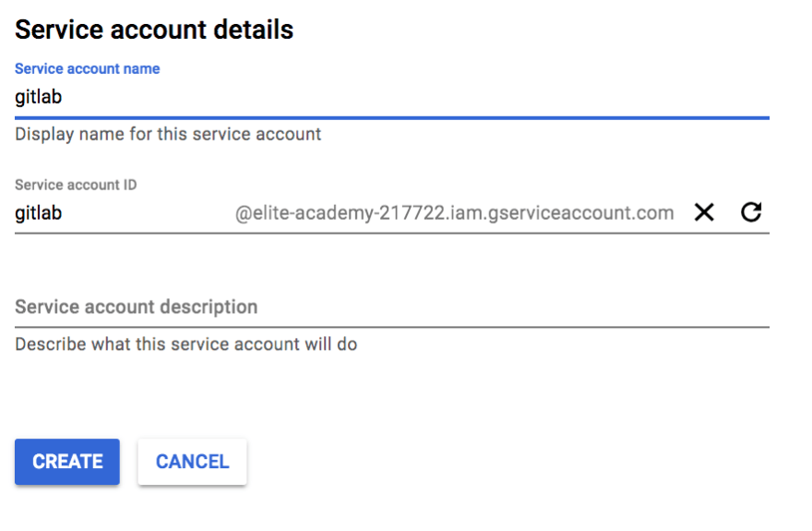812x531 pixels.
Task: Click the 'gitlab' text in the ID field
Action: (39, 213)
